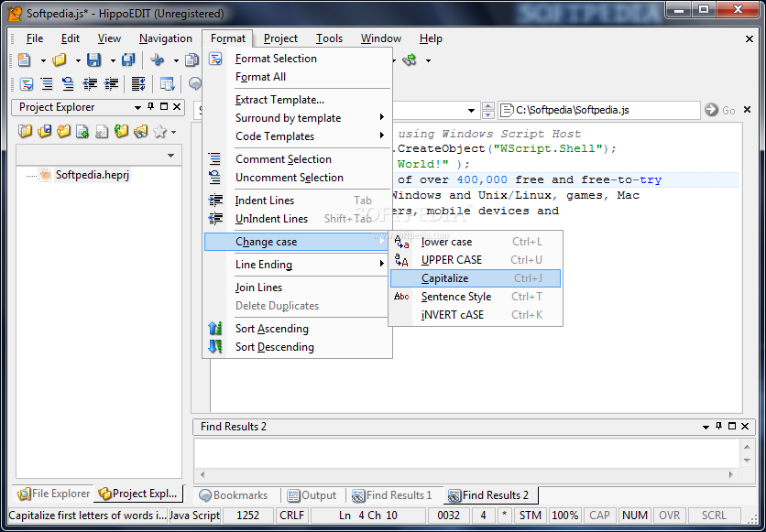
Task: Click the favorites star icon in Project Explorer
Action: [159, 131]
